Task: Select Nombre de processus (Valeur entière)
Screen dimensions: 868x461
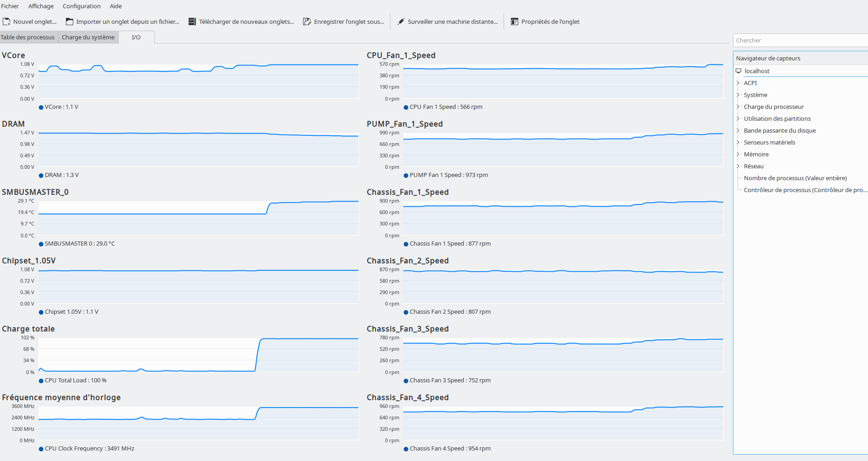Action: click(795, 178)
